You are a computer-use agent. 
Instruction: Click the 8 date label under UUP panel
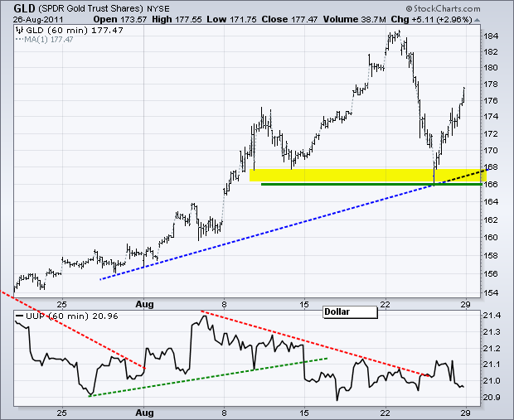(x=224, y=413)
